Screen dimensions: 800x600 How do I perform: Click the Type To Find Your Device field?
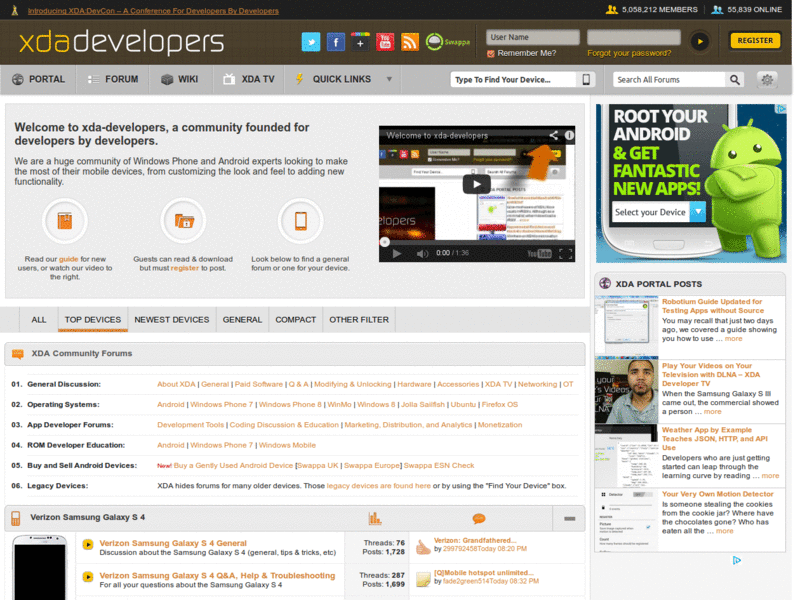pos(514,80)
